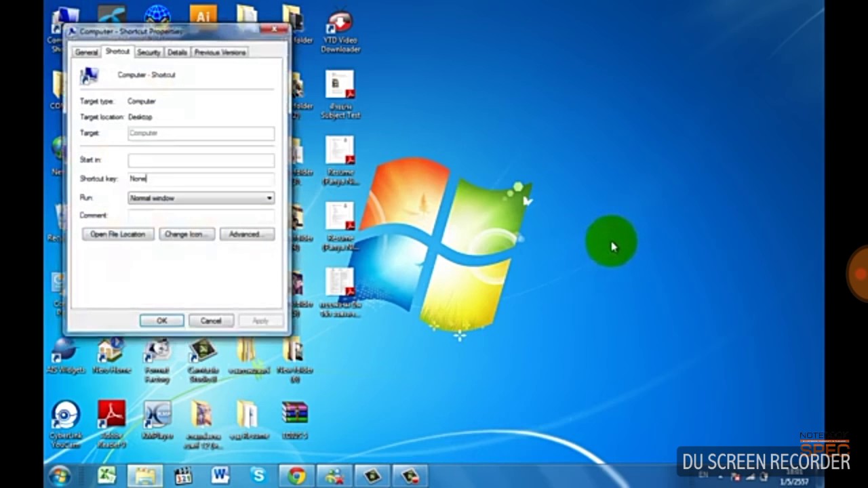The height and width of the screenshot is (488, 868).
Task: Switch to the General tab
Action: [x=86, y=52]
